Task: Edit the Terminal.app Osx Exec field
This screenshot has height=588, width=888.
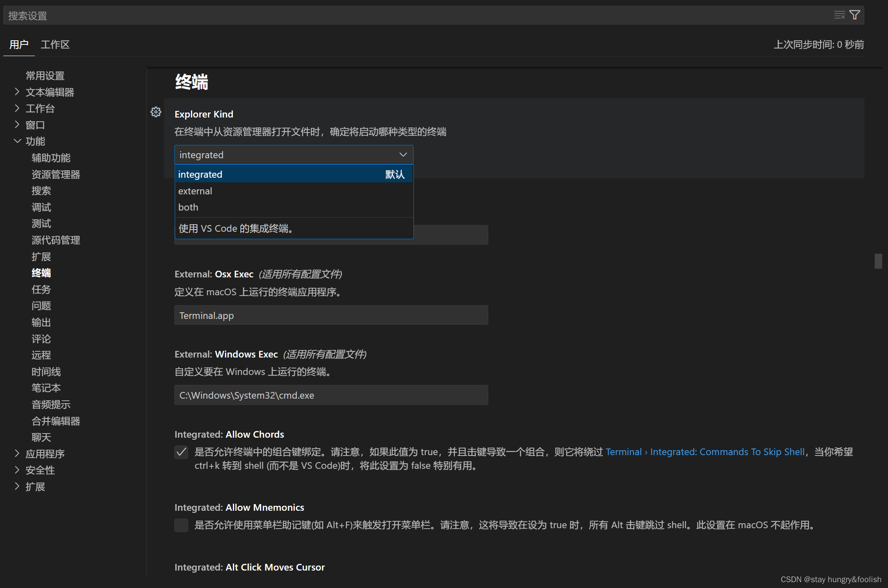Action: (331, 315)
